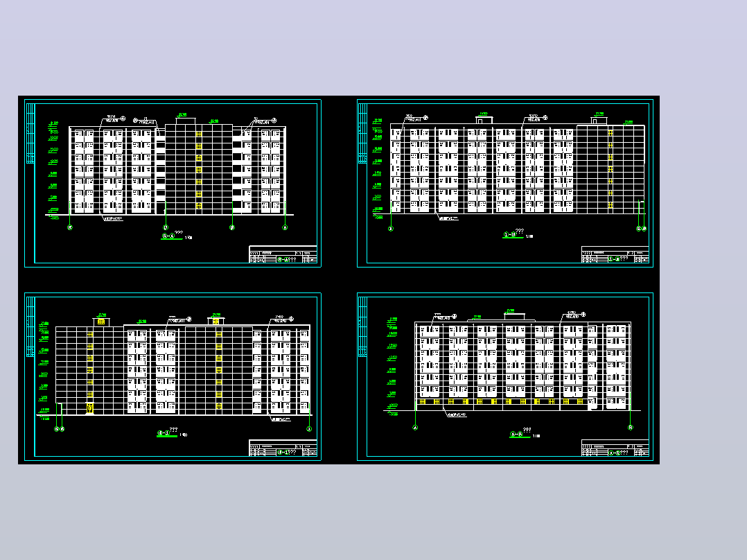The width and height of the screenshot is (747, 560).
Task: Select the cyan revision strip on the bottom-left sheet
Action: click(30, 326)
